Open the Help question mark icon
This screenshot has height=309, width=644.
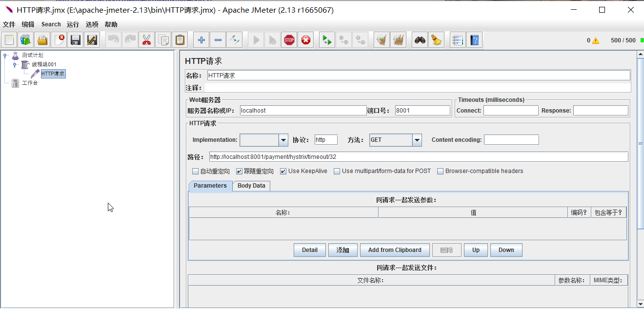click(x=474, y=40)
